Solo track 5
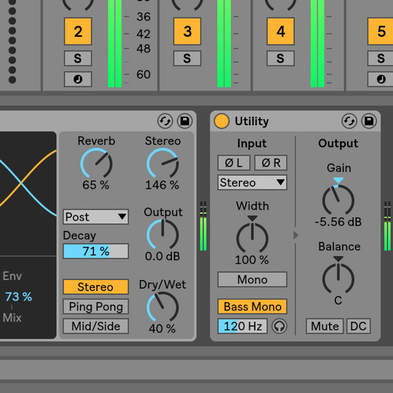 pyautogui.click(x=380, y=58)
